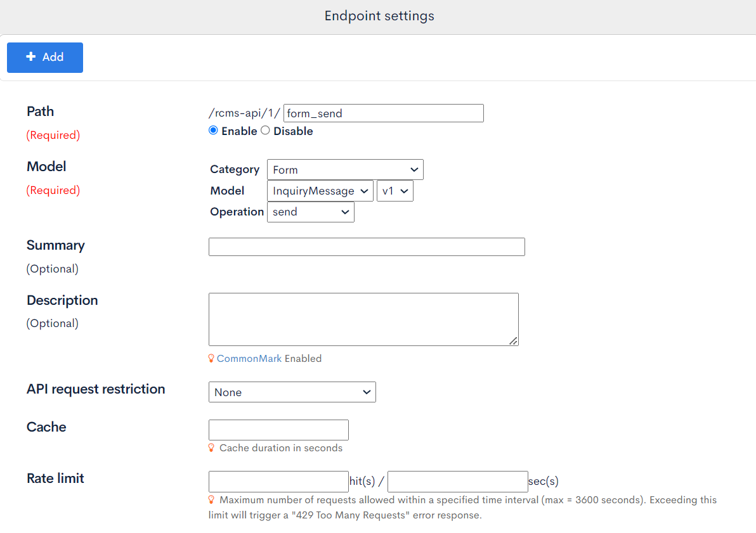Click the Cache duration input box
Image resolution: width=756 pixels, height=533 pixels.
[x=278, y=430]
